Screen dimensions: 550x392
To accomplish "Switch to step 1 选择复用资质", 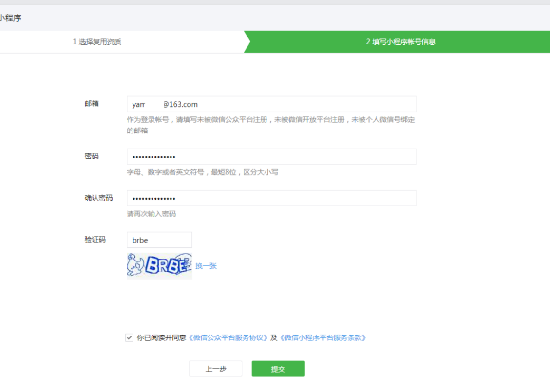I will coord(97,42).
